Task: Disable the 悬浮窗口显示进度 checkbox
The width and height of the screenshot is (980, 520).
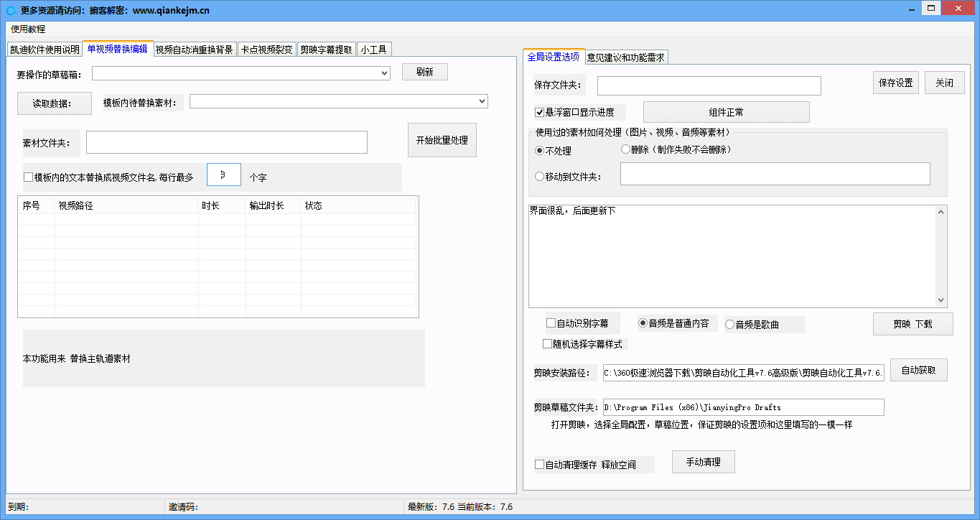Action: pyautogui.click(x=538, y=112)
